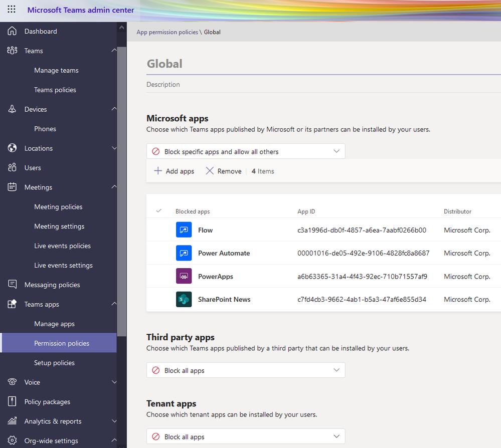The height and width of the screenshot is (448, 501).
Task: Click the Add apps button label
Action: coord(180,171)
